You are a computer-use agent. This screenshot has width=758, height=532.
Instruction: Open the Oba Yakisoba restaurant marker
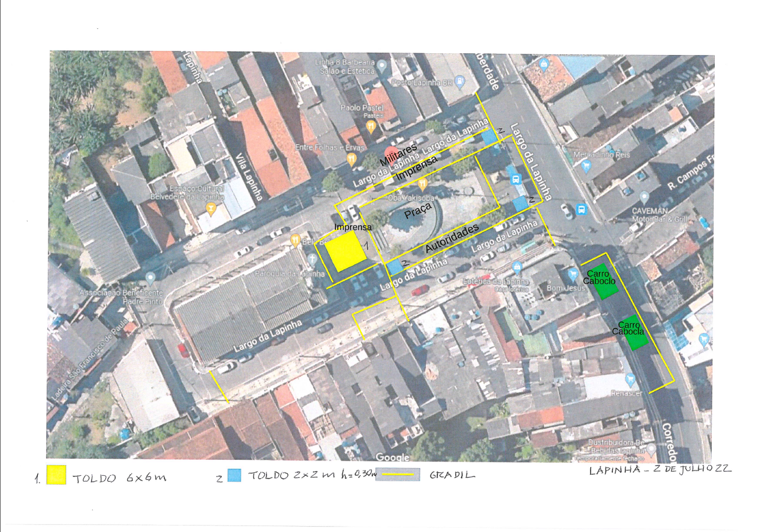(x=422, y=184)
